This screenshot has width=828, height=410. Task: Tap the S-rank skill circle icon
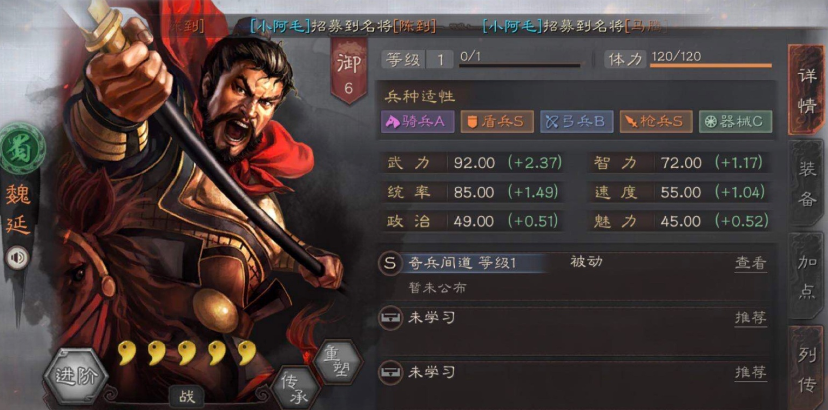click(x=390, y=264)
